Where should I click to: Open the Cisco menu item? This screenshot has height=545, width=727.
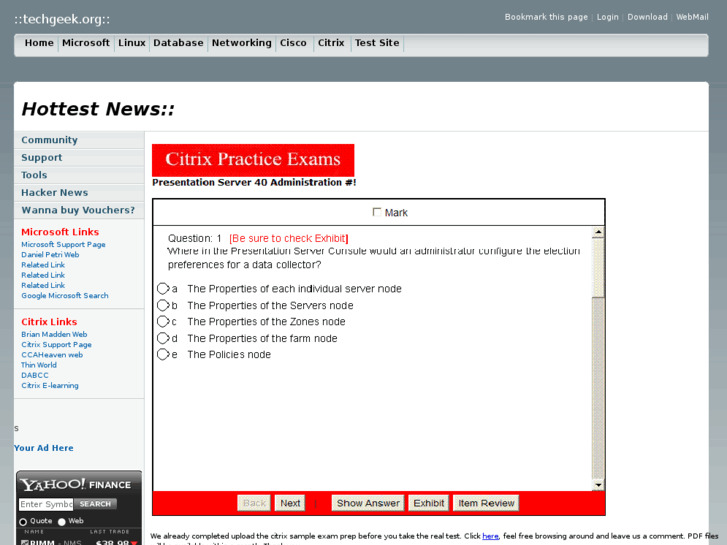293,43
